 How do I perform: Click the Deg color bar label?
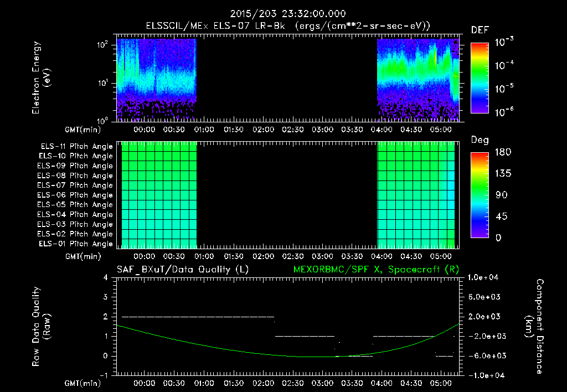click(x=480, y=140)
